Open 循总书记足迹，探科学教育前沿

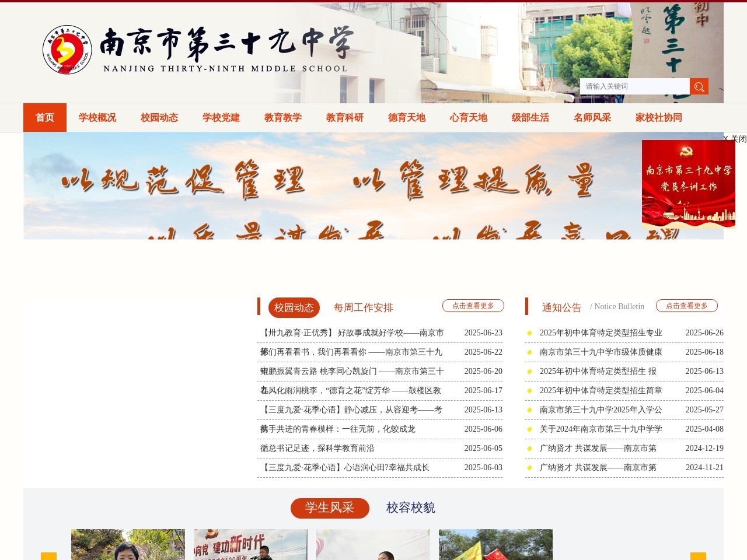click(x=317, y=448)
